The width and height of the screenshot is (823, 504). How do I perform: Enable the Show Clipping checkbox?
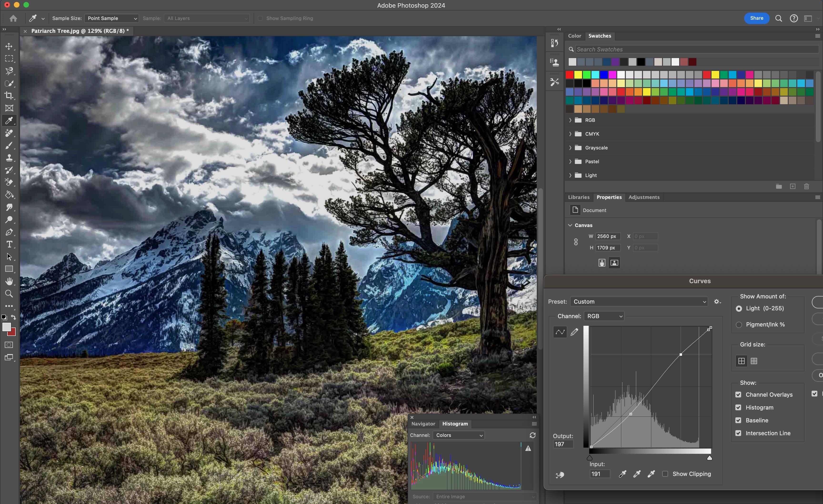665,474
